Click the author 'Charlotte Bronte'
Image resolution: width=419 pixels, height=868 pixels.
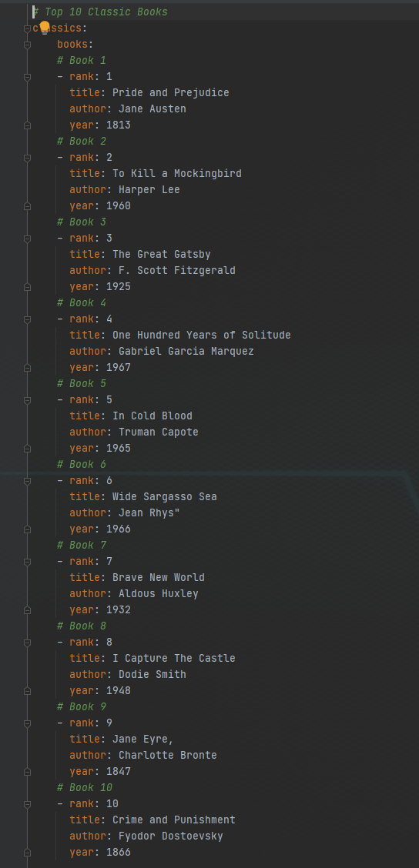(x=168, y=756)
